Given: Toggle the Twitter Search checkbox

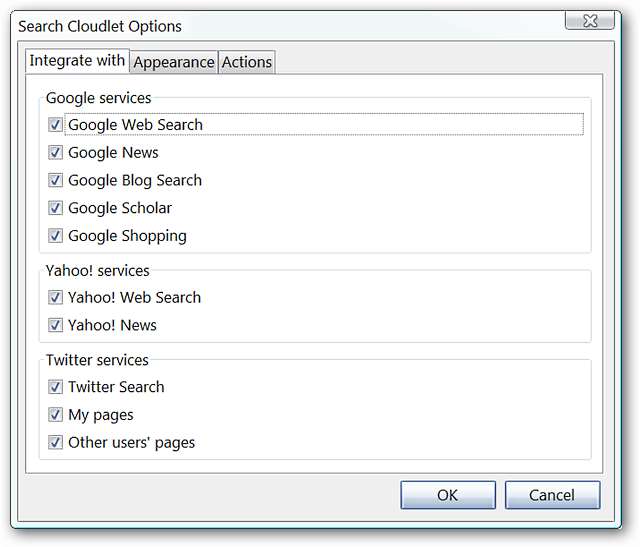Looking at the screenshot, I should pos(55,387).
